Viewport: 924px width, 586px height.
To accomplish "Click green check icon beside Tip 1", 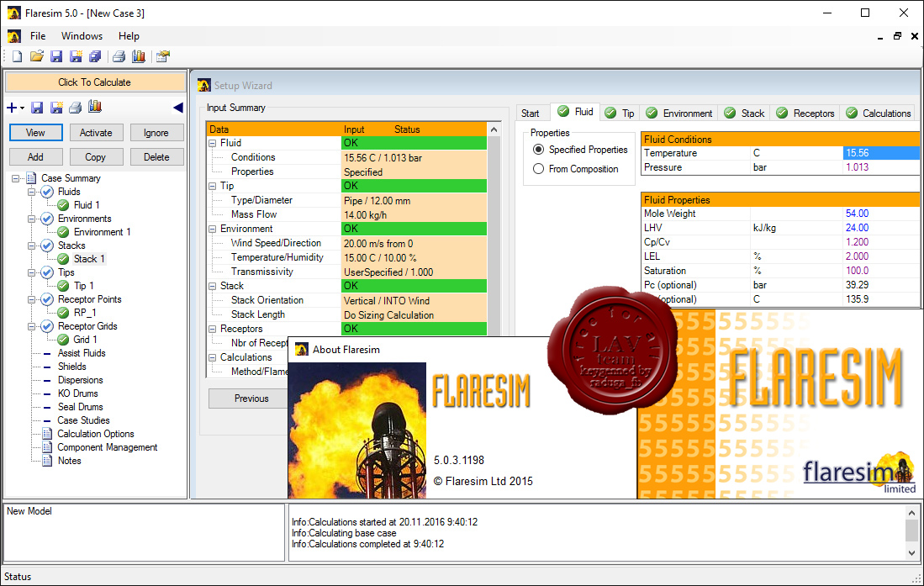I will tap(63, 286).
